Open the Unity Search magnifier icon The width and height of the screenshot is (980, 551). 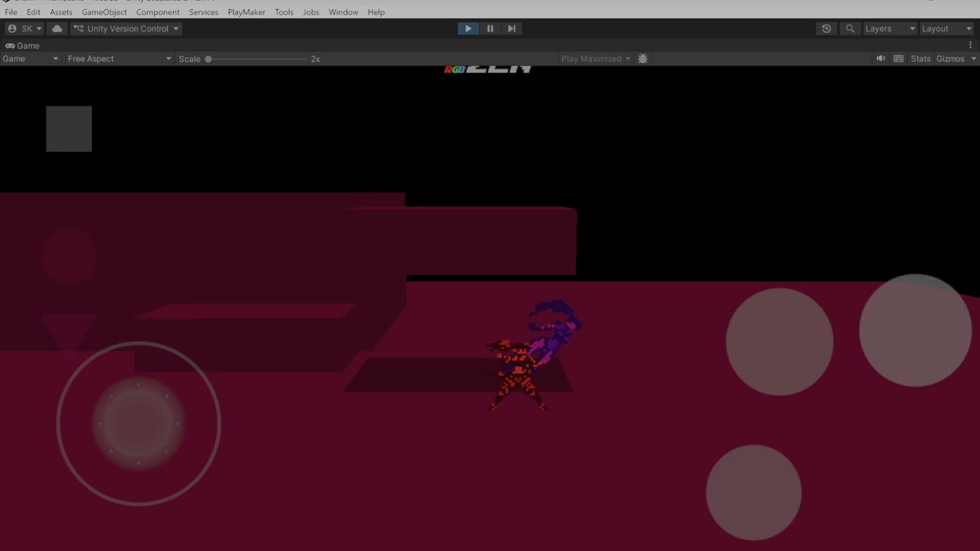(x=850, y=28)
